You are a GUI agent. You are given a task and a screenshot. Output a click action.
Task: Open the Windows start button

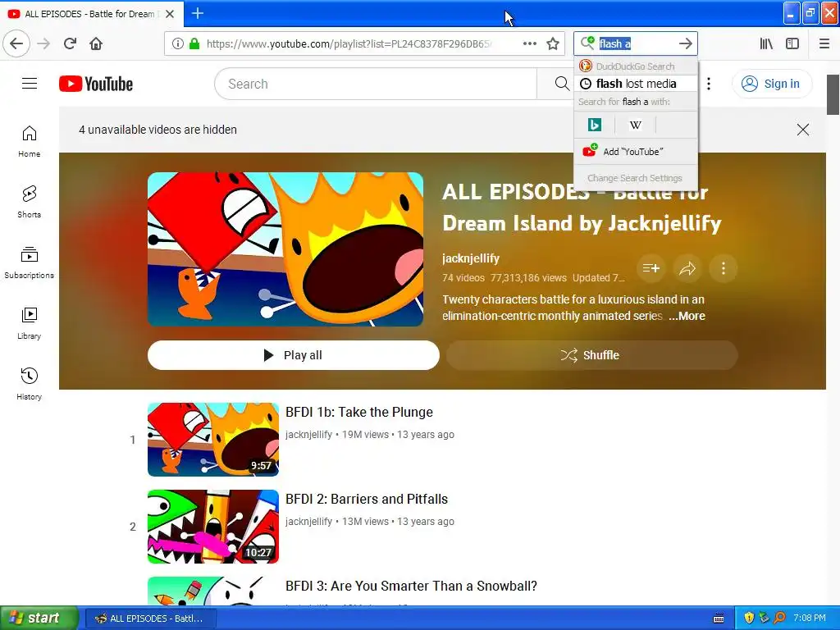39,619
